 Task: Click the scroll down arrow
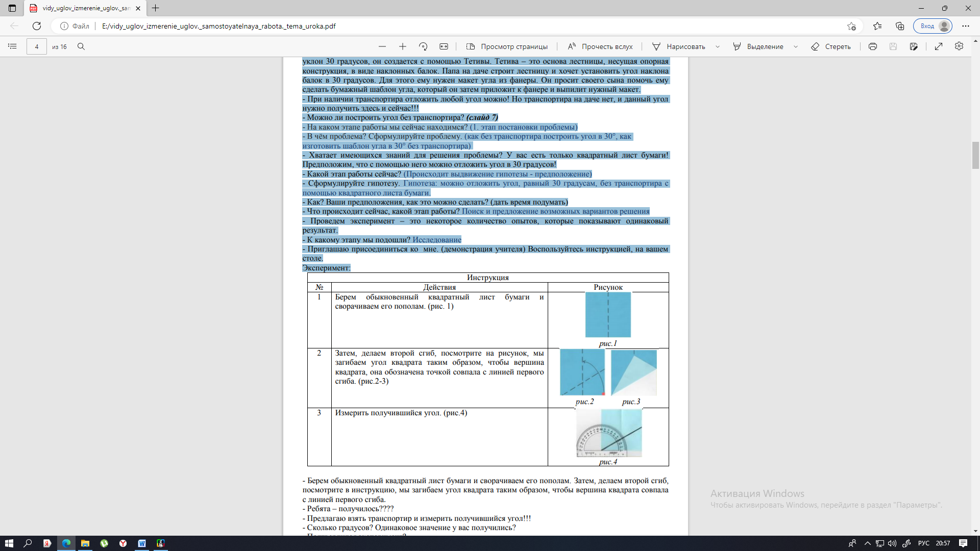(x=975, y=531)
